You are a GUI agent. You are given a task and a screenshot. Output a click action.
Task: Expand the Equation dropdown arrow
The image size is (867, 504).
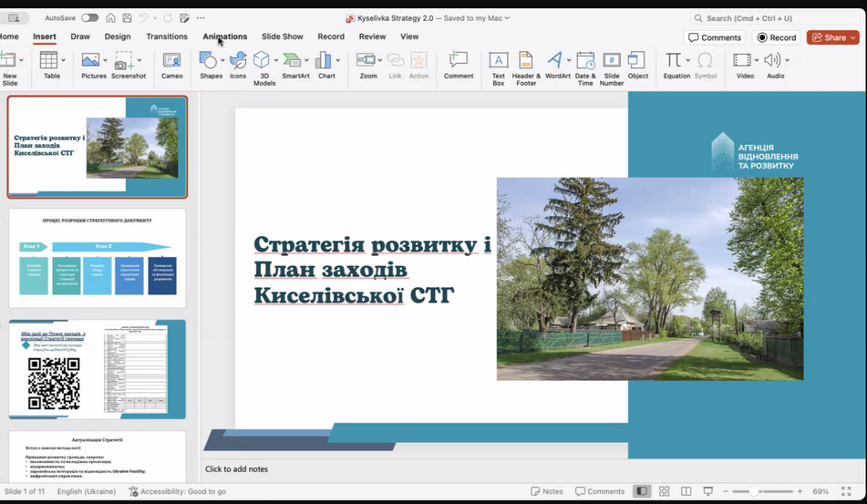687,60
